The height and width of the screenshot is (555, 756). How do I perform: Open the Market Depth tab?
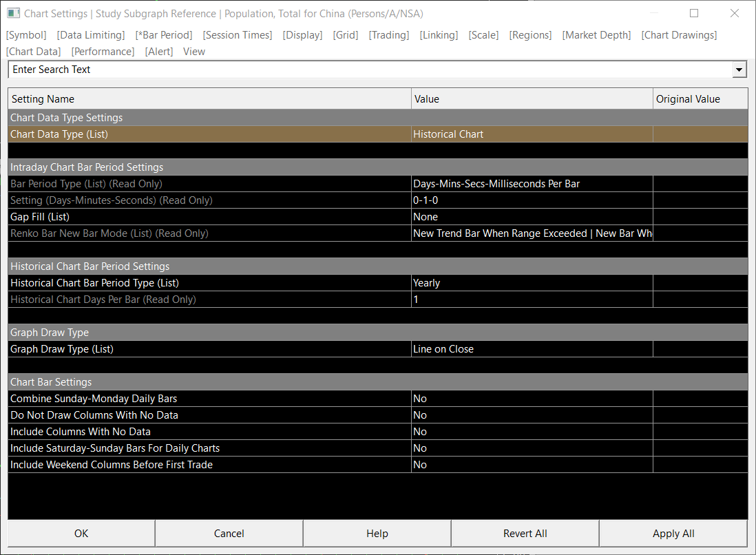(596, 35)
